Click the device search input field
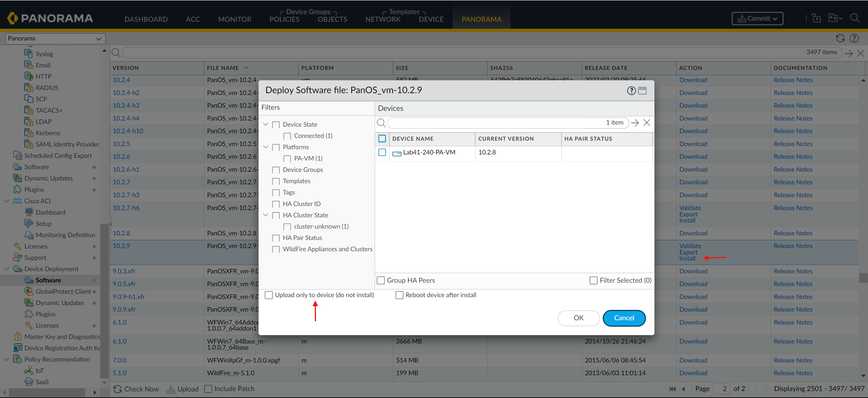 [x=499, y=123]
